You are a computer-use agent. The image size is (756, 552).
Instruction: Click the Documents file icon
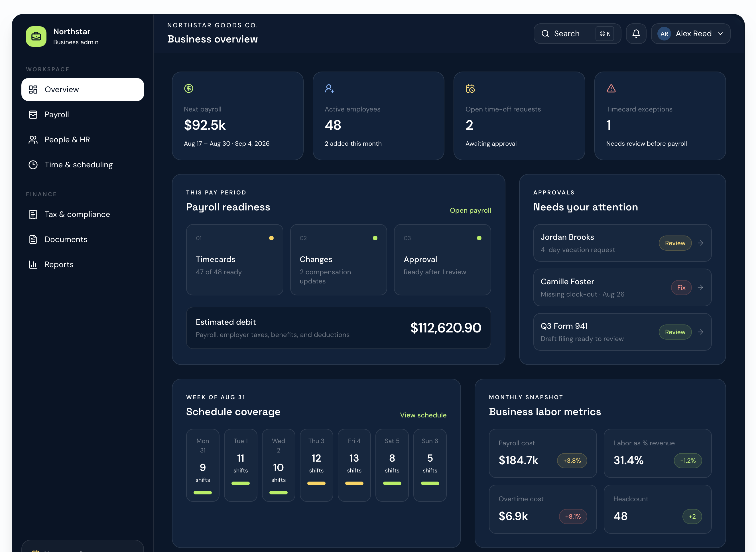click(x=33, y=240)
